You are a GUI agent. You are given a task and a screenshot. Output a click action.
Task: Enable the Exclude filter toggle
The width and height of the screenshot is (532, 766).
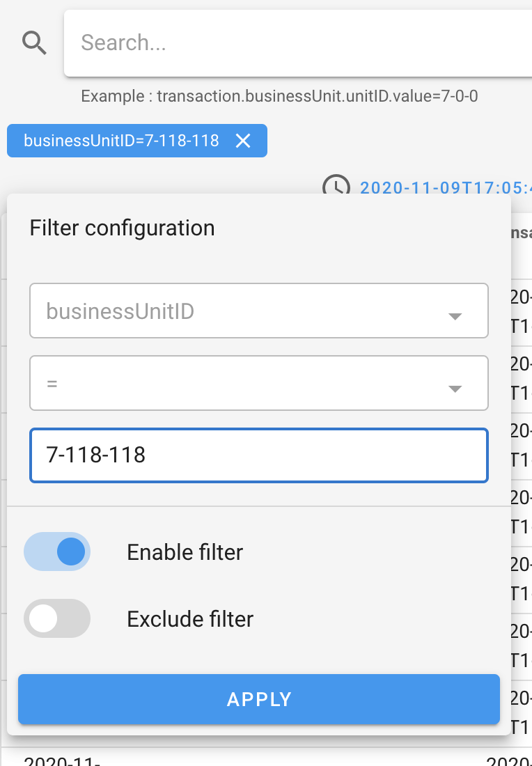(57, 618)
